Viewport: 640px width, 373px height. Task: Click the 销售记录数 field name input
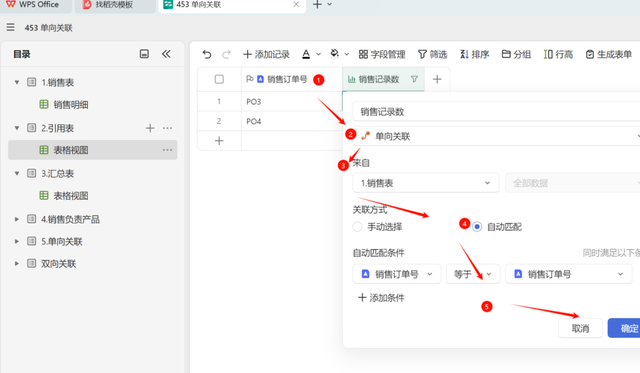pyautogui.click(x=496, y=112)
